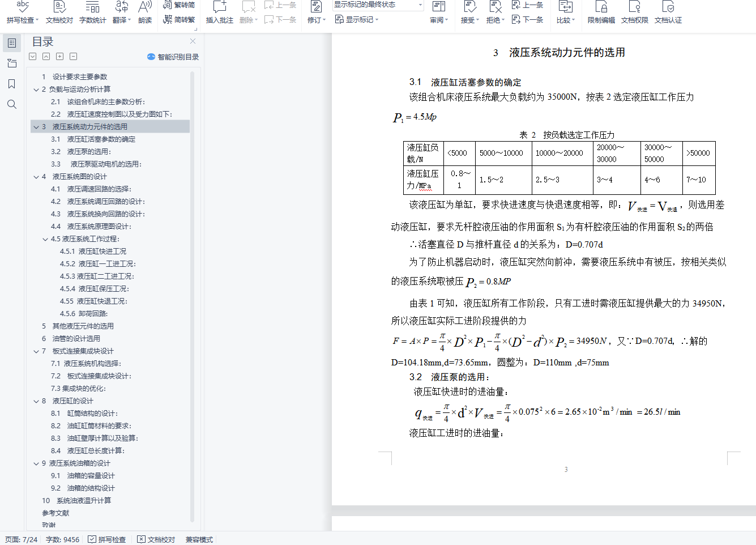This screenshot has width=756, height=545.
Task: Start 朗读 read aloud
Action: (x=145, y=12)
